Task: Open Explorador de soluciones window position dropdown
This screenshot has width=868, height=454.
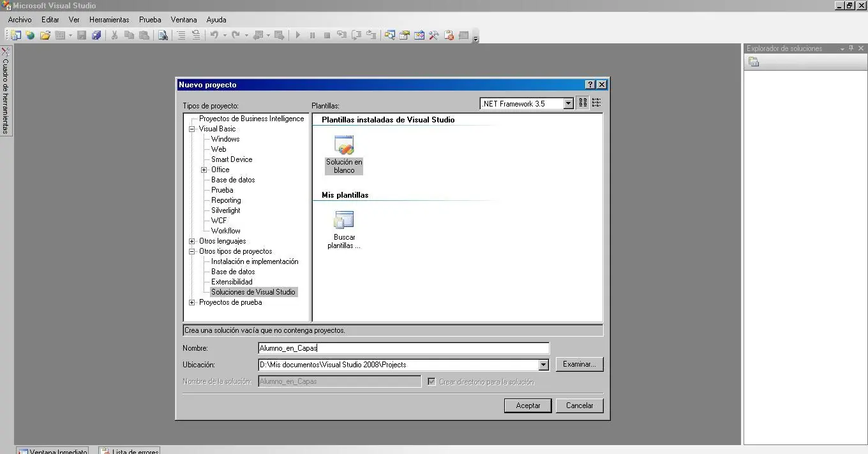Action: point(842,48)
